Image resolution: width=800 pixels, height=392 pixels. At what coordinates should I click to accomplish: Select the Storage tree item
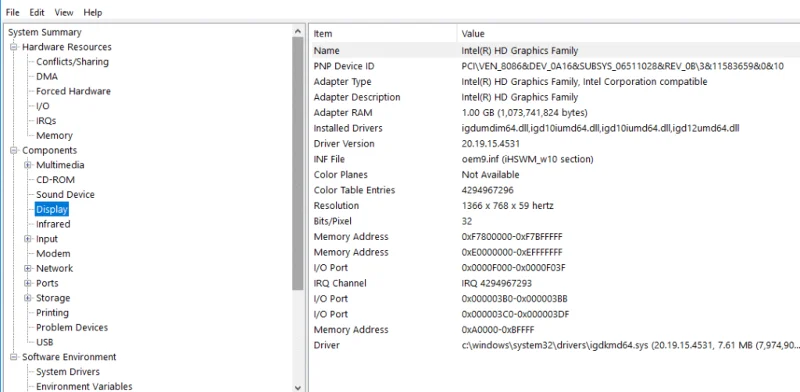click(x=53, y=299)
